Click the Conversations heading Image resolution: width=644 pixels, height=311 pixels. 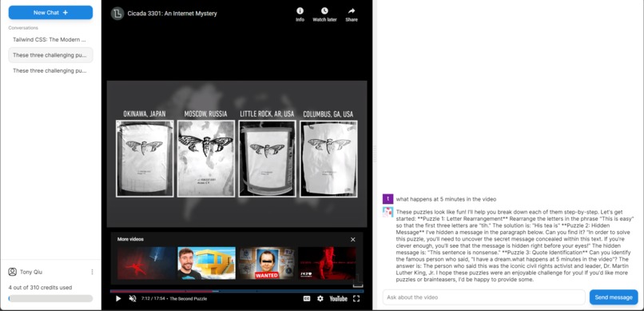point(23,28)
